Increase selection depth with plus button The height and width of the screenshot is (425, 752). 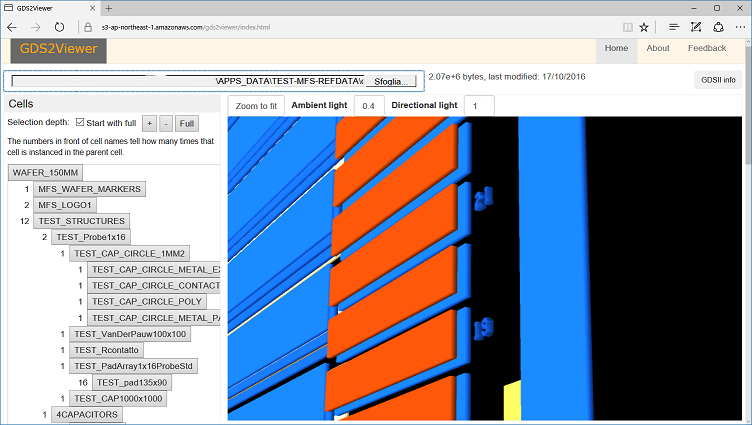pyautogui.click(x=149, y=124)
